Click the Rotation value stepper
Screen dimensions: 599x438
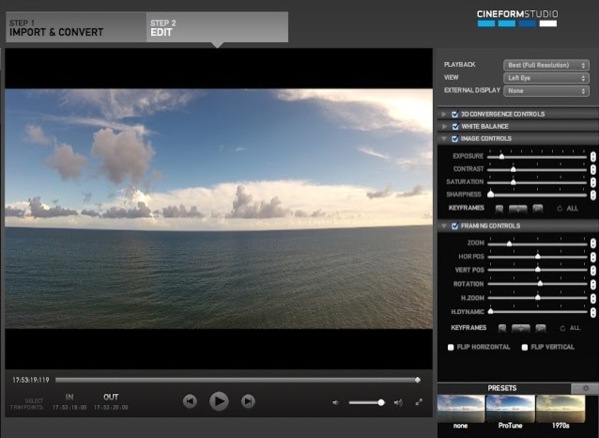[x=593, y=284]
